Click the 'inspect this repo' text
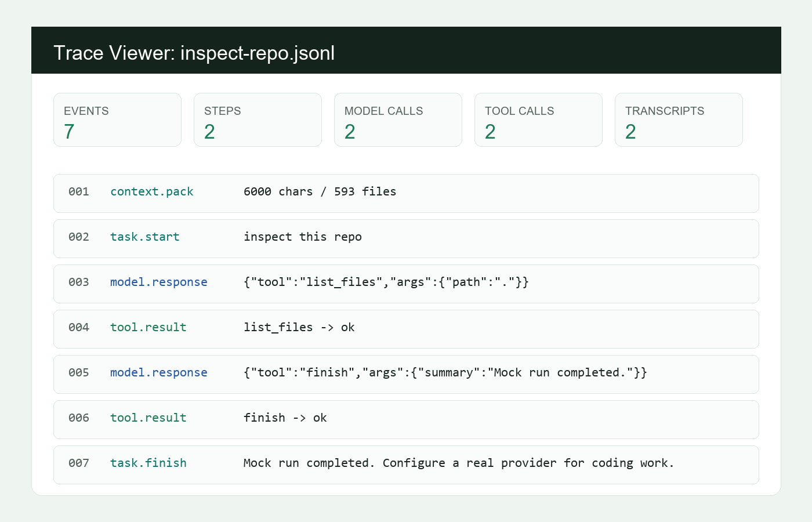The height and width of the screenshot is (522, 812). pyautogui.click(x=302, y=237)
